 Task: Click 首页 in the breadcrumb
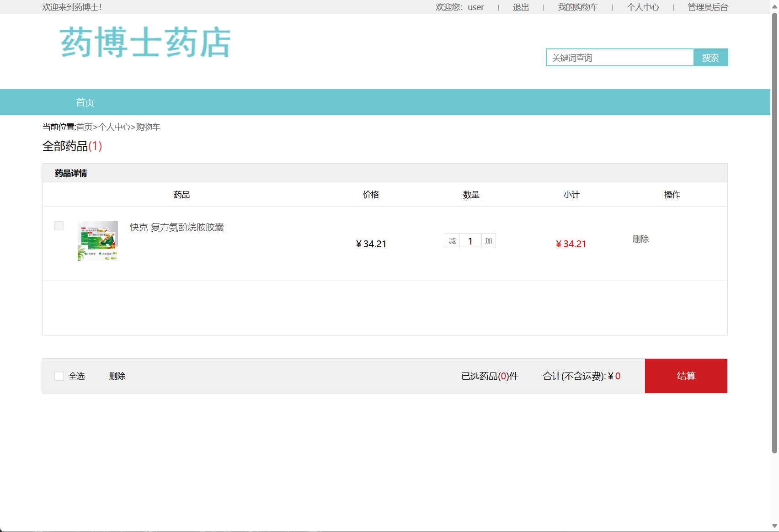coord(85,127)
